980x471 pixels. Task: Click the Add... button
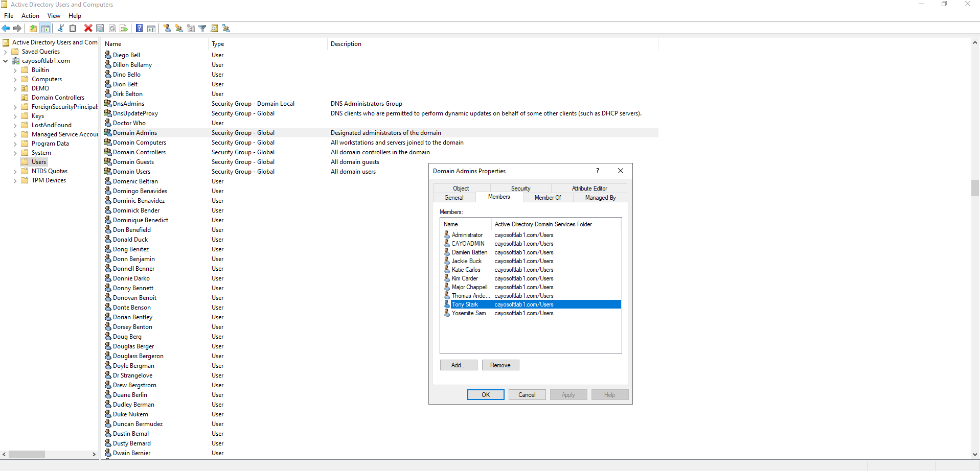458,365
